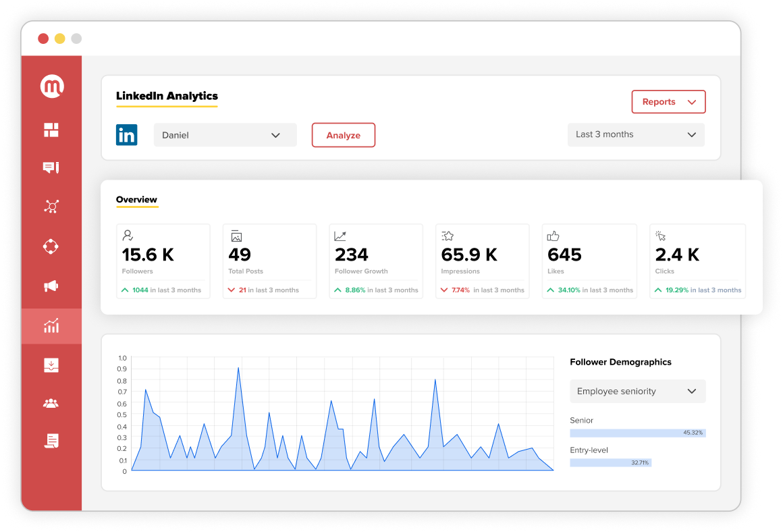The image size is (783, 532).
Task: Click the highest peak in line chart
Action: click(x=238, y=368)
